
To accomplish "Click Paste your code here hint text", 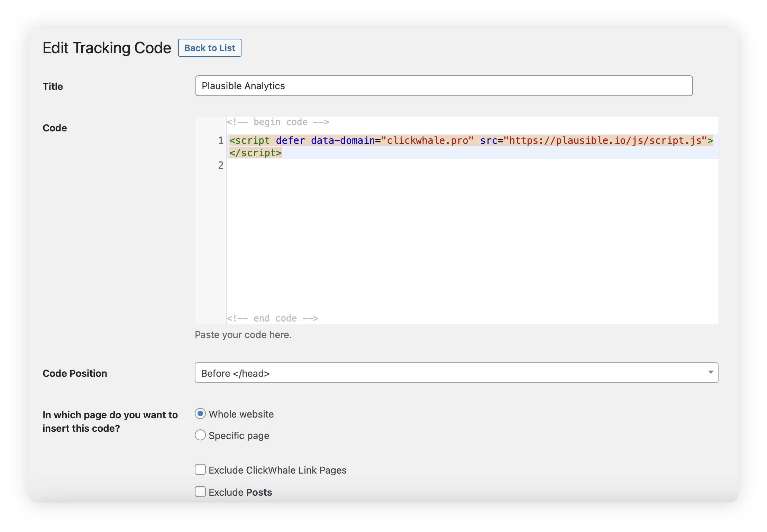I will 243,335.
